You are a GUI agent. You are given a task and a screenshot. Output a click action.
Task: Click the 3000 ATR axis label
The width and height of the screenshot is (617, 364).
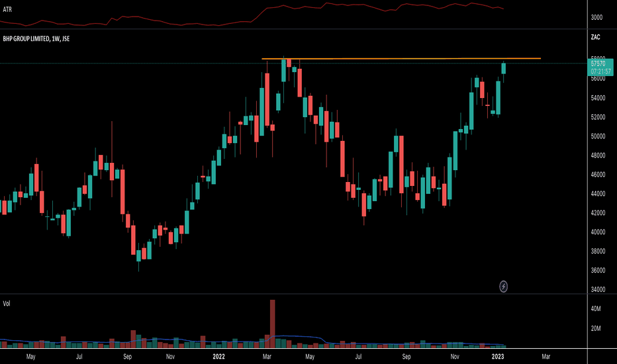(x=596, y=17)
